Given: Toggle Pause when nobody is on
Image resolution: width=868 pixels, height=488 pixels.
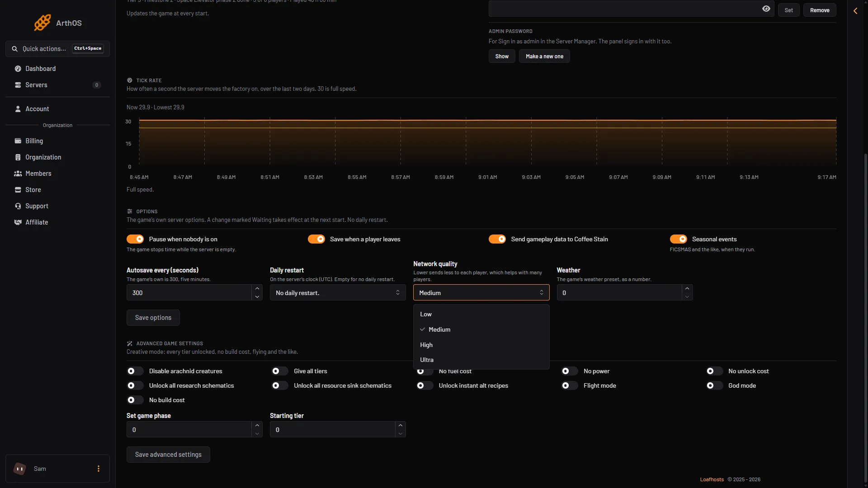Looking at the screenshot, I should (135, 239).
